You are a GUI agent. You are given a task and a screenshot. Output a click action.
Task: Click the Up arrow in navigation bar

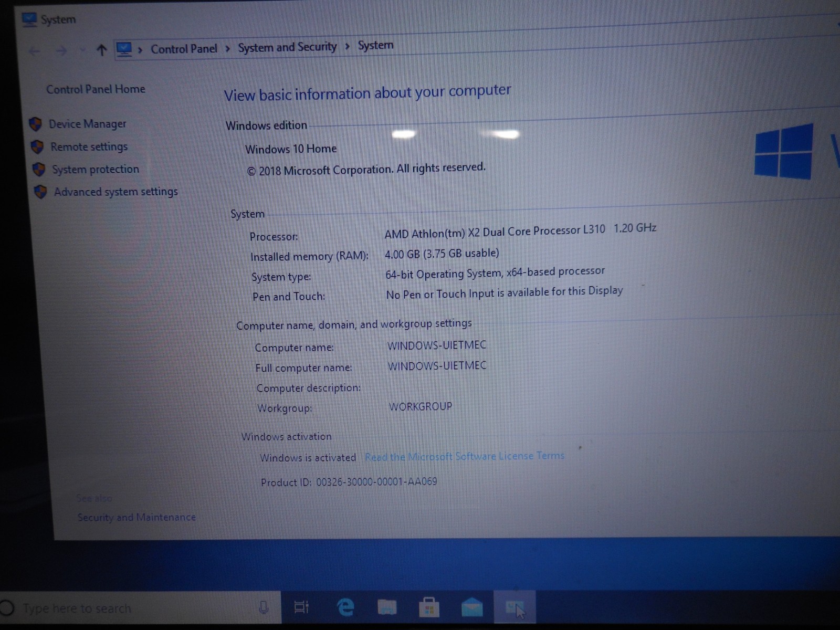pyautogui.click(x=102, y=50)
